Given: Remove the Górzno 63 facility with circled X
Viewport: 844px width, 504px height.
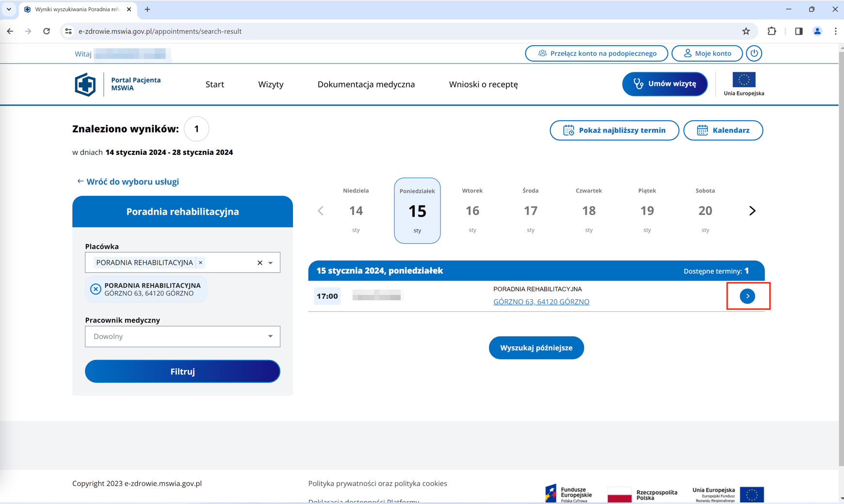Looking at the screenshot, I should point(96,289).
